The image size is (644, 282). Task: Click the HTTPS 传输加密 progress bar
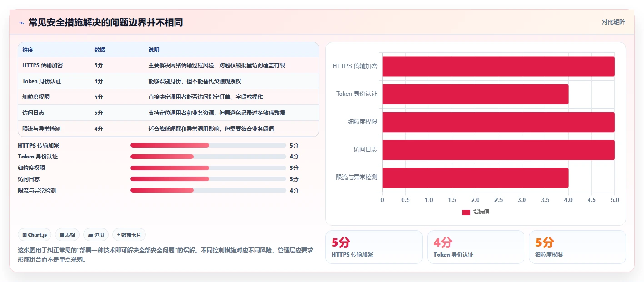[x=208, y=145]
